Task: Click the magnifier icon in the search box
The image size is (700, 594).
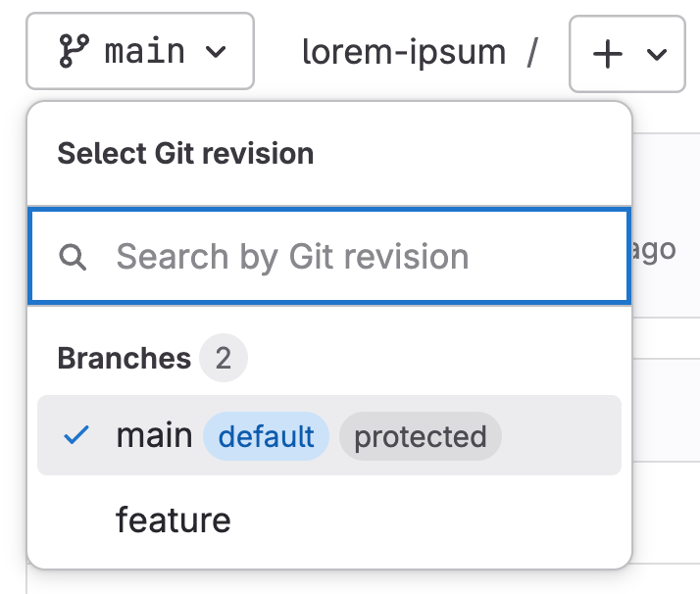Action: pyautogui.click(x=73, y=257)
